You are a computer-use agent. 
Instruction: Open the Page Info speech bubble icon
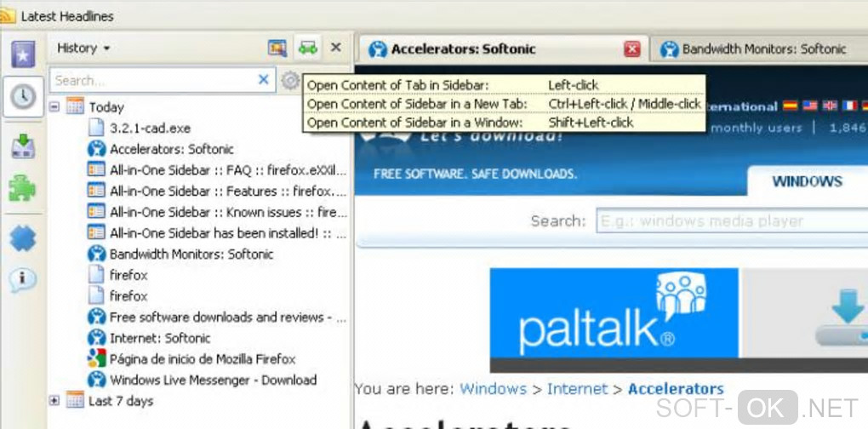coord(23,279)
